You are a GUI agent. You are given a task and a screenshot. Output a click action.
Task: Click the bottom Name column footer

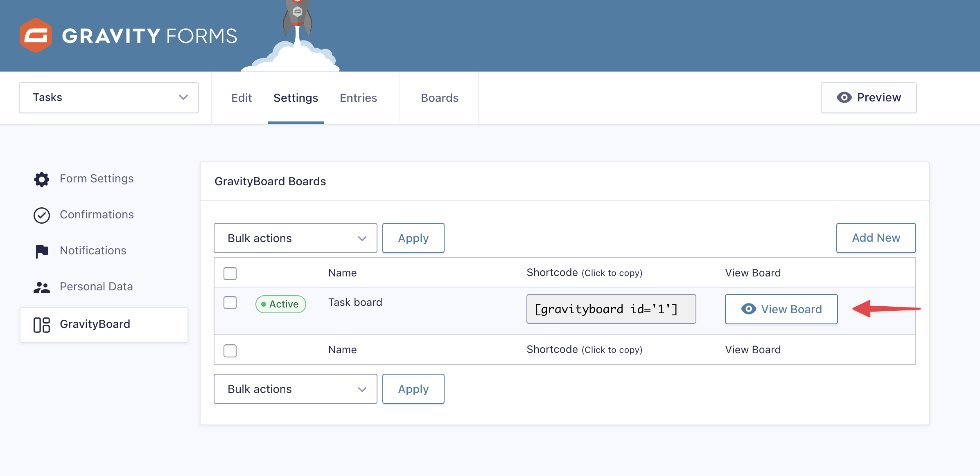343,350
